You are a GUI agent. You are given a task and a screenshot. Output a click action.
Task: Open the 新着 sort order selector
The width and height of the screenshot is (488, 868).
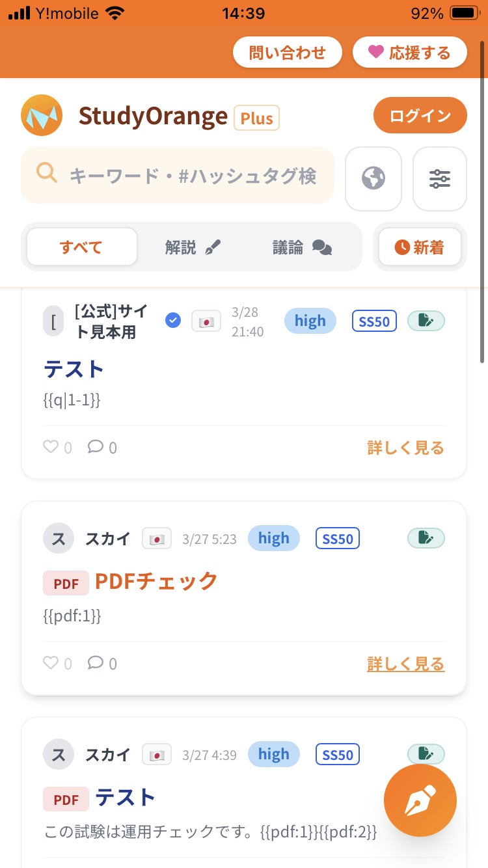(420, 247)
